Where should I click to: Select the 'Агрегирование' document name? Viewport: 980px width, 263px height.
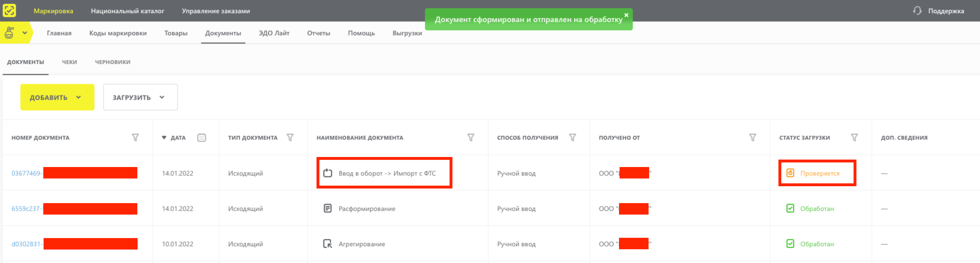pos(362,244)
